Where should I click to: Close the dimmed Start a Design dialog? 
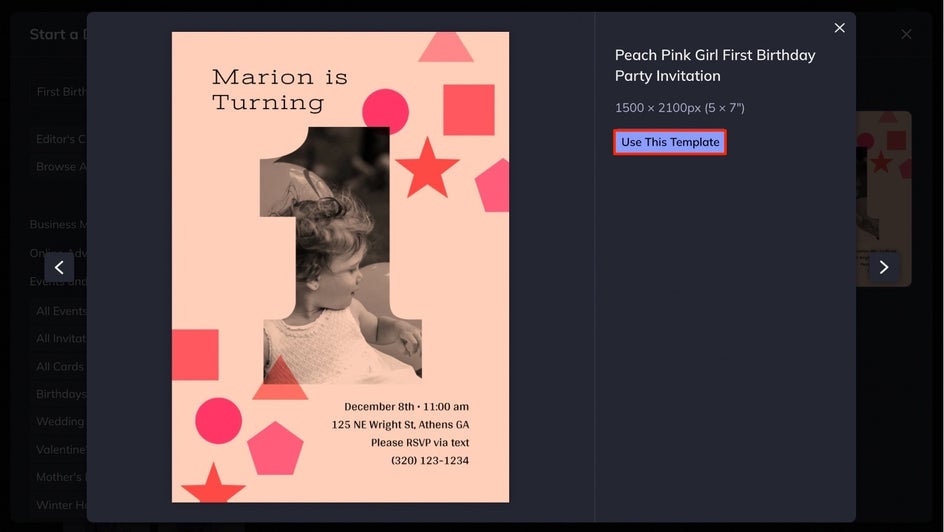click(x=906, y=34)
